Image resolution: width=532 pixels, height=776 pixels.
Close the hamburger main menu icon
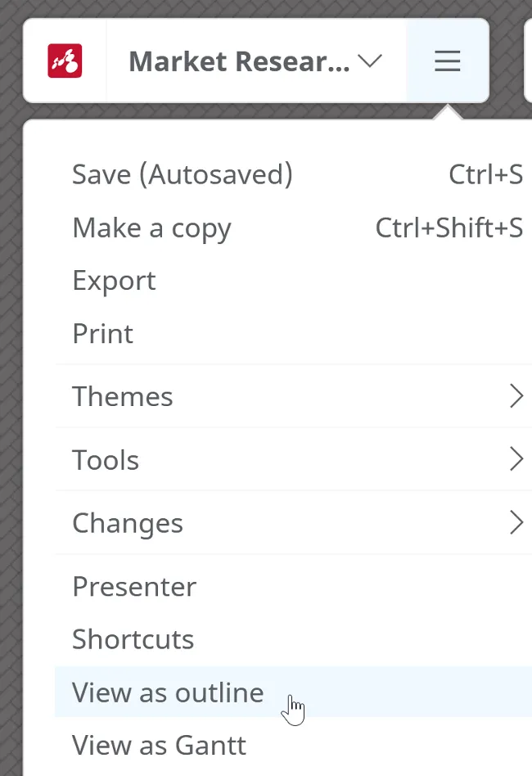[x=447, y=61]
